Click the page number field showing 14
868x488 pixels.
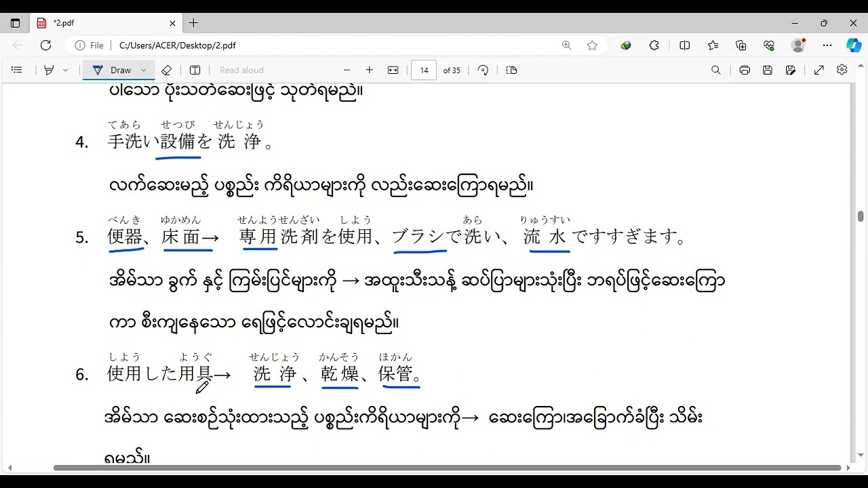[424, 70]
